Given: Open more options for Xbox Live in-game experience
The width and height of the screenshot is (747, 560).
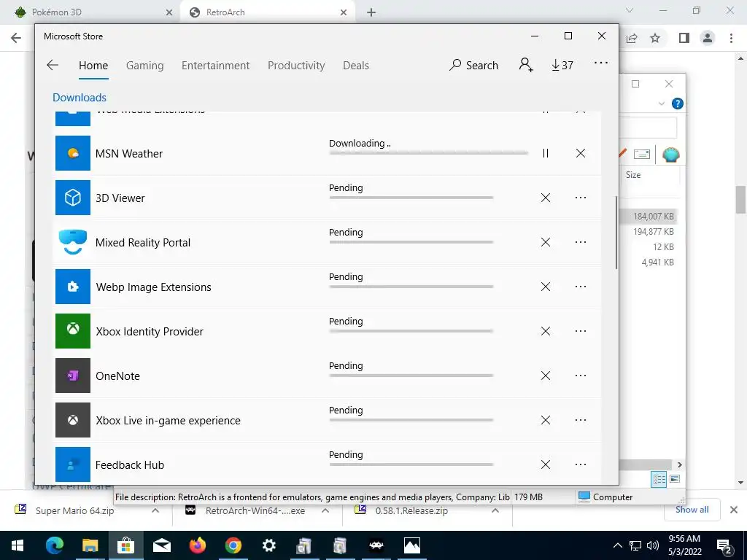Looking at the screenshot, I should tap(580, 420).
